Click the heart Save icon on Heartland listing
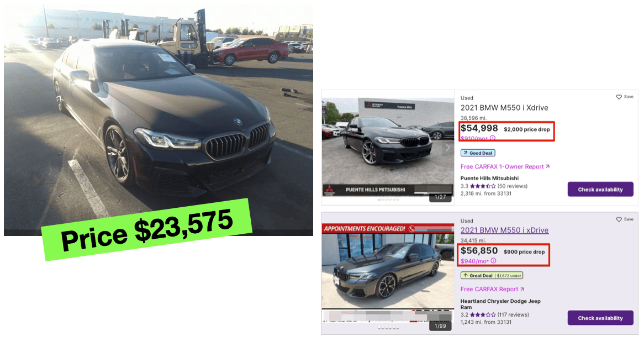 [619, 219]
